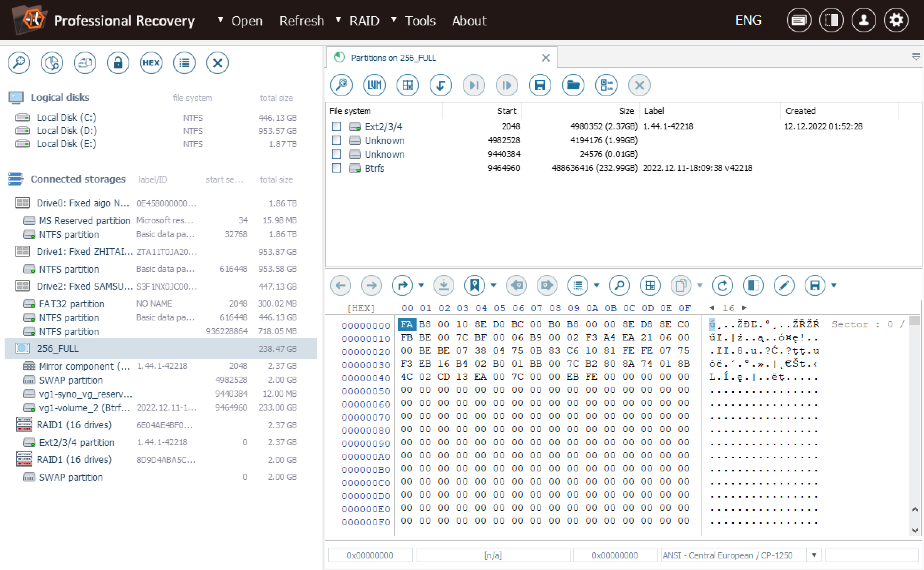Open the user account icon in top bar
Viewport: 924px width, 570px height.
point(864,20)
